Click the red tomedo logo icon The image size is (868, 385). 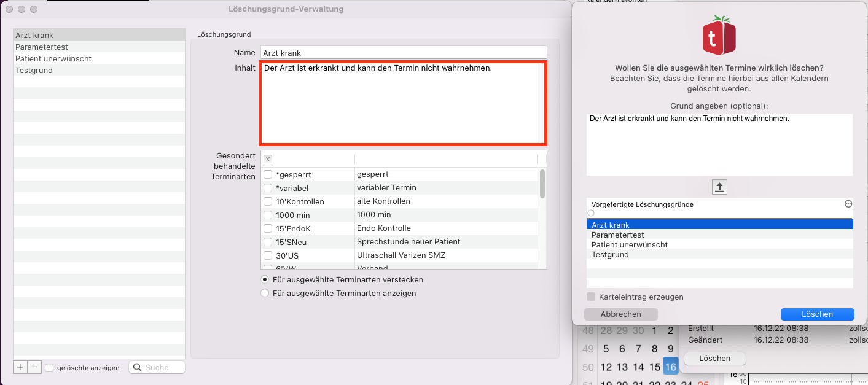719,36
